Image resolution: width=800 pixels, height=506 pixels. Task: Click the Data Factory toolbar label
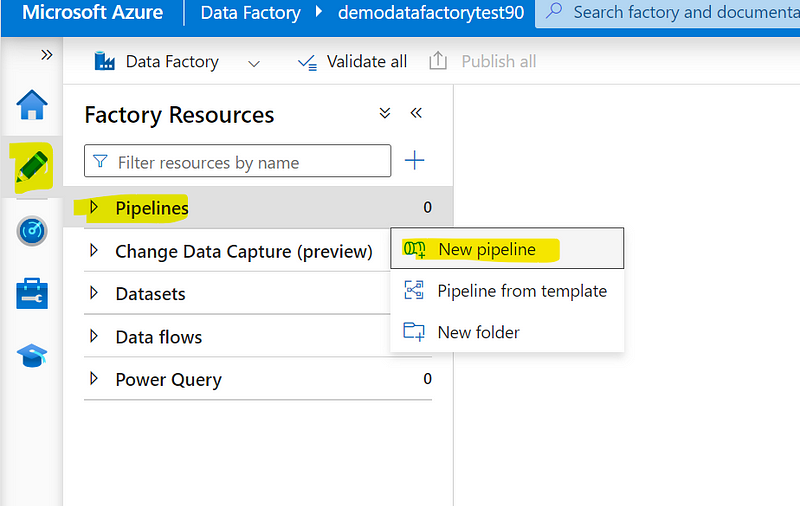(x=172, y=62)
